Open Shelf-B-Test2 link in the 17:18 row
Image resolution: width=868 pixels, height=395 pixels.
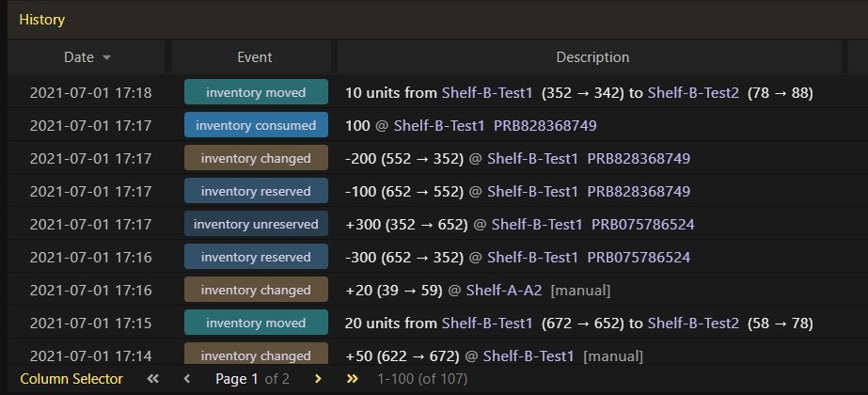click(693, 92)
